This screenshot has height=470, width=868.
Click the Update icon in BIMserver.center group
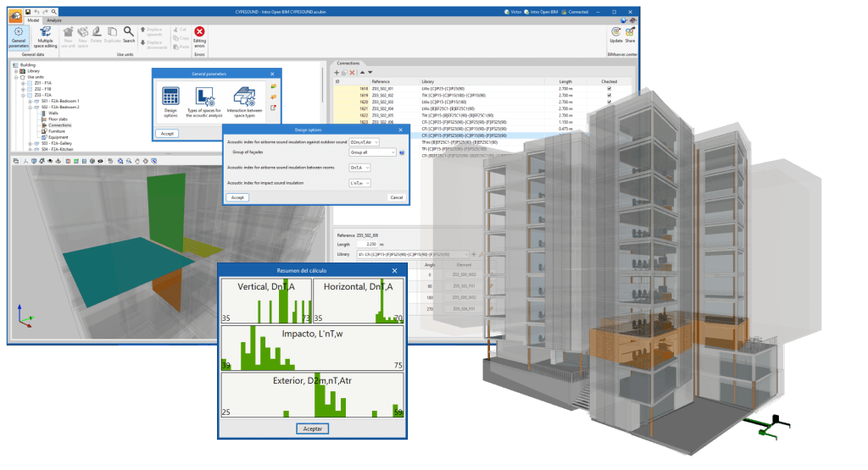(615, 35)
